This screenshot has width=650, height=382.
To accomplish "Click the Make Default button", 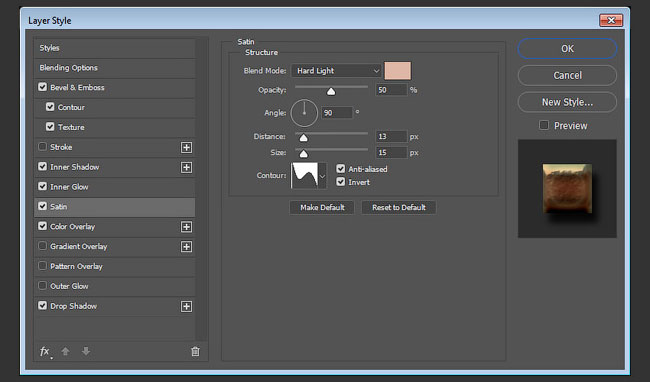I will pyautogui.click(x=322, y=208).
